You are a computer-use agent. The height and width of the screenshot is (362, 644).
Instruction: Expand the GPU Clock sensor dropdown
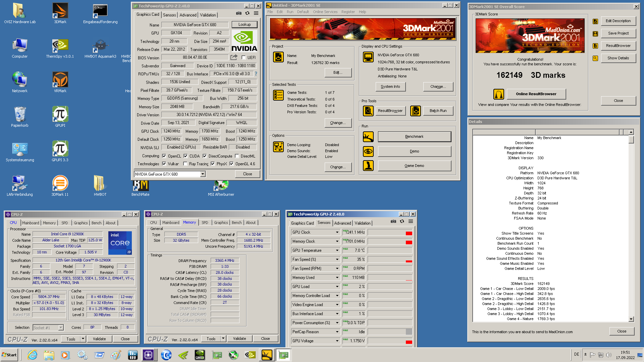point(337,232)
